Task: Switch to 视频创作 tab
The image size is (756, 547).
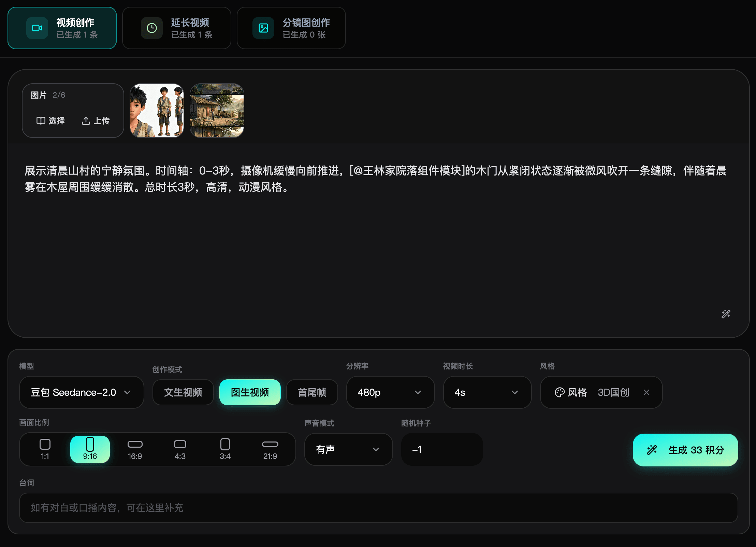Action: click(62, 28)
